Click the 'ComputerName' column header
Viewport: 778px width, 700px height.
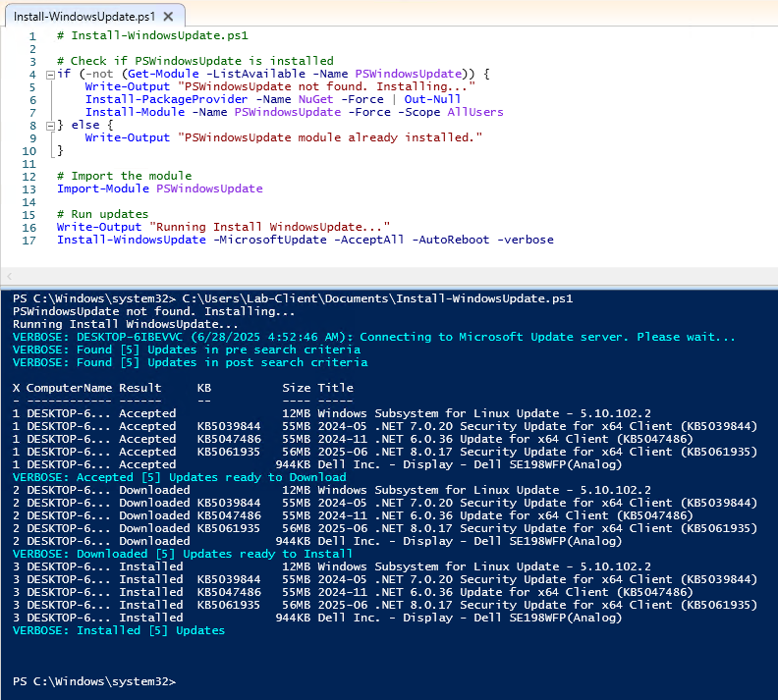click(69, 388)
